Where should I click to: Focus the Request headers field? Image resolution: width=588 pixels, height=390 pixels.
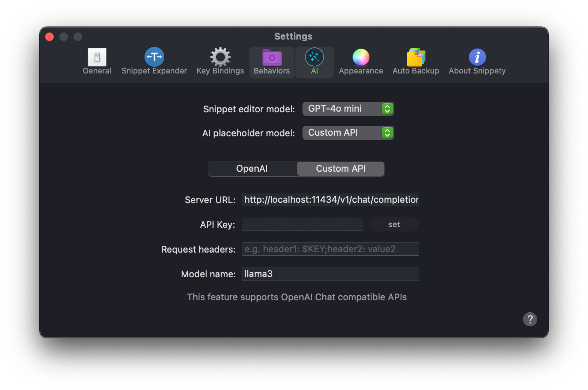point(330,249)
